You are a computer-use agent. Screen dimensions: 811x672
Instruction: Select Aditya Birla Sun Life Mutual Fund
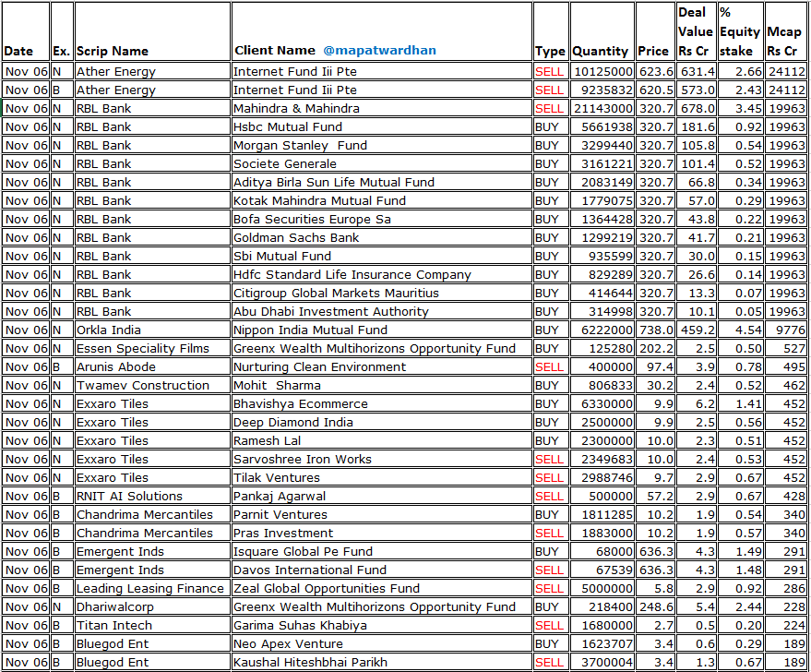coord(382,183)
